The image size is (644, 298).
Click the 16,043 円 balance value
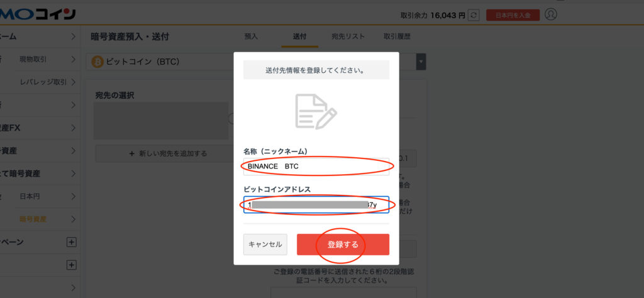click(448, 16)
